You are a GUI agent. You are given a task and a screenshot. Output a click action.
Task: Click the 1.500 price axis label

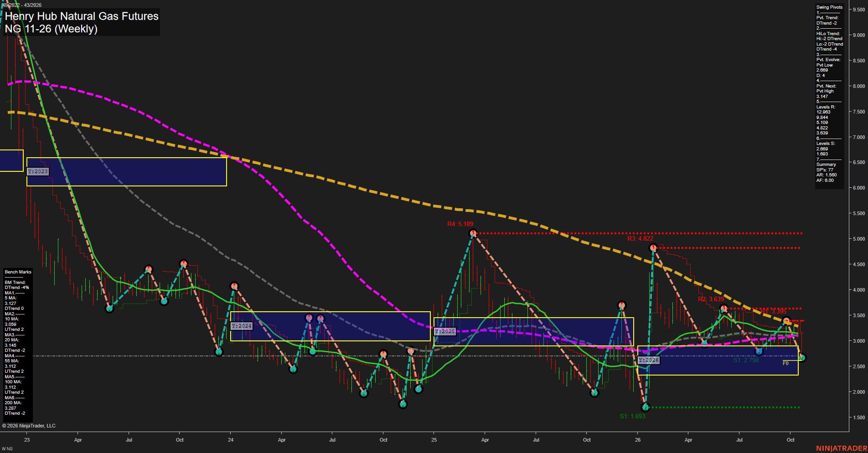tap(859, 417)
